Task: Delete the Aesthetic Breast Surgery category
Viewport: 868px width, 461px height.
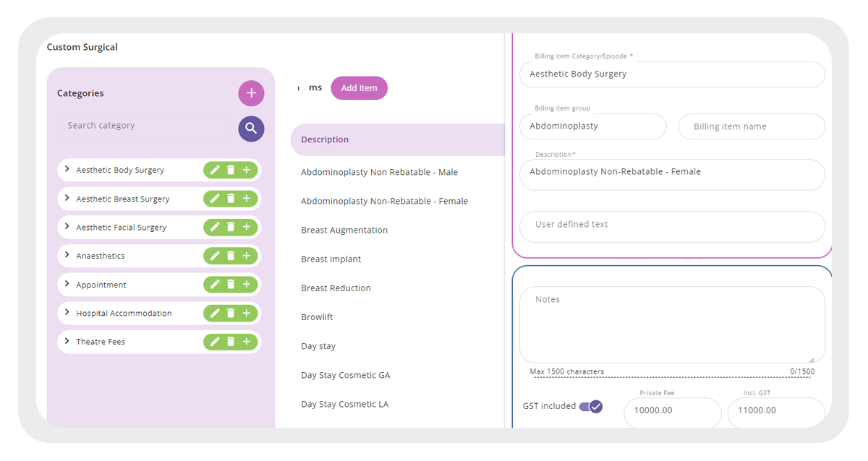Action: [x=231, y=198]
